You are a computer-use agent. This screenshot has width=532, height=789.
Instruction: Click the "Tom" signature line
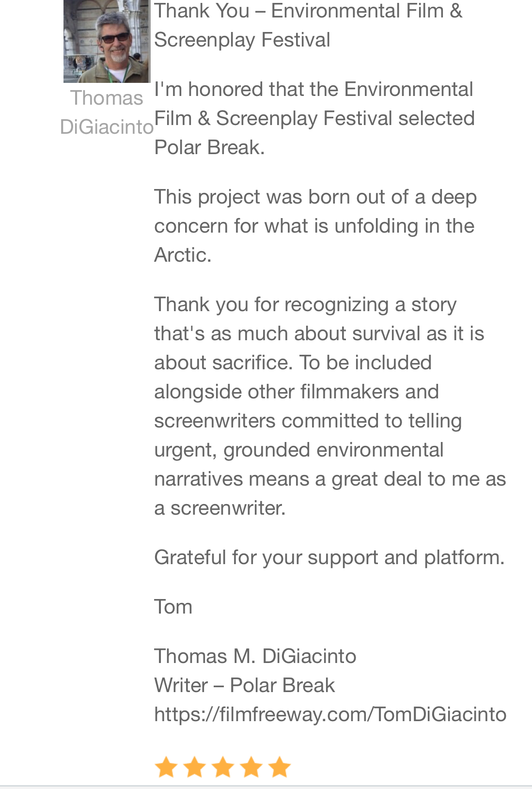173,607
